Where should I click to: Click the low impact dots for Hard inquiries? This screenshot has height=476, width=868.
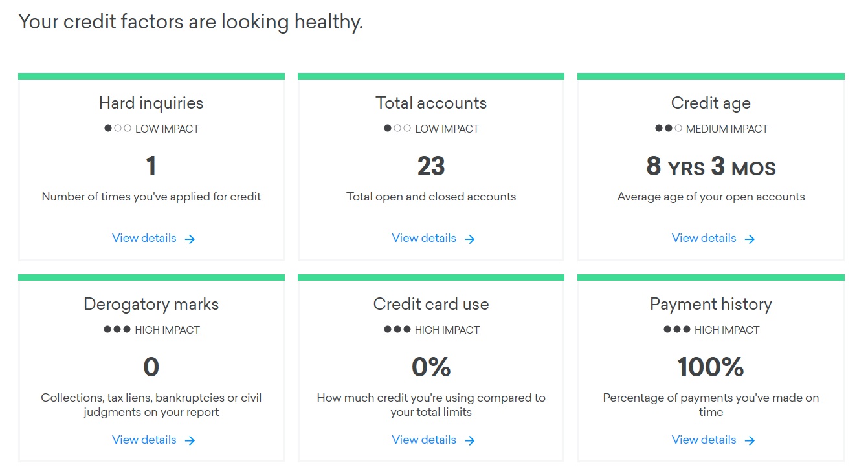118,129
